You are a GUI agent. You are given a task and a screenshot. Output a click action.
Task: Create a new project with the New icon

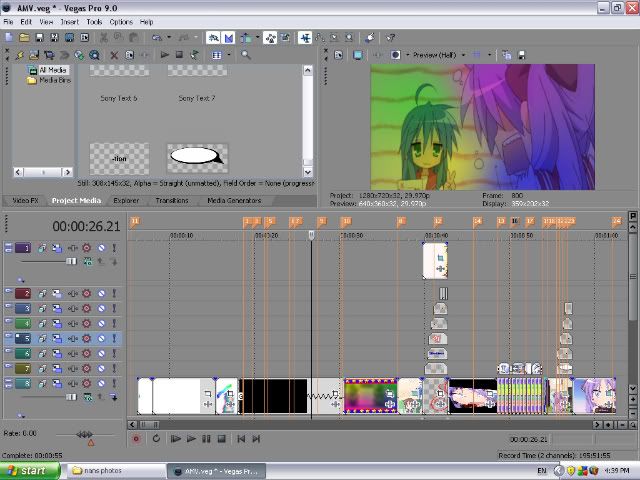[9, 38]
